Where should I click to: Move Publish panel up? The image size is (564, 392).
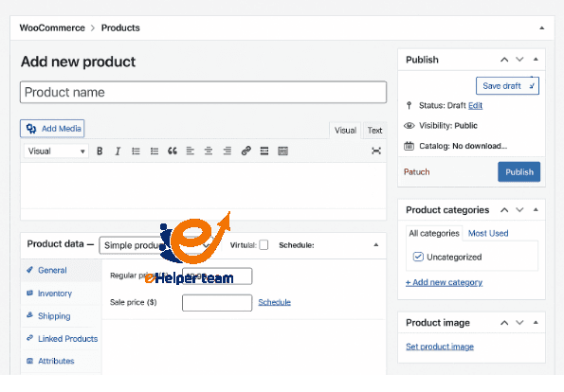(504, 60)
